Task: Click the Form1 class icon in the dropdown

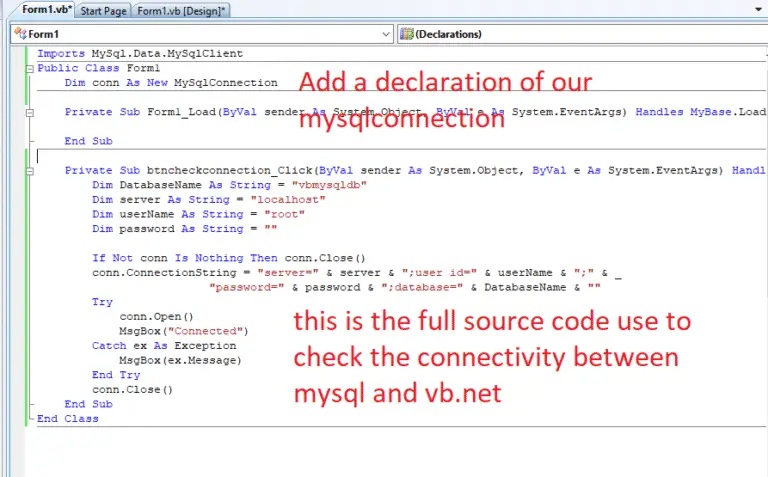Action: (21, 34)
